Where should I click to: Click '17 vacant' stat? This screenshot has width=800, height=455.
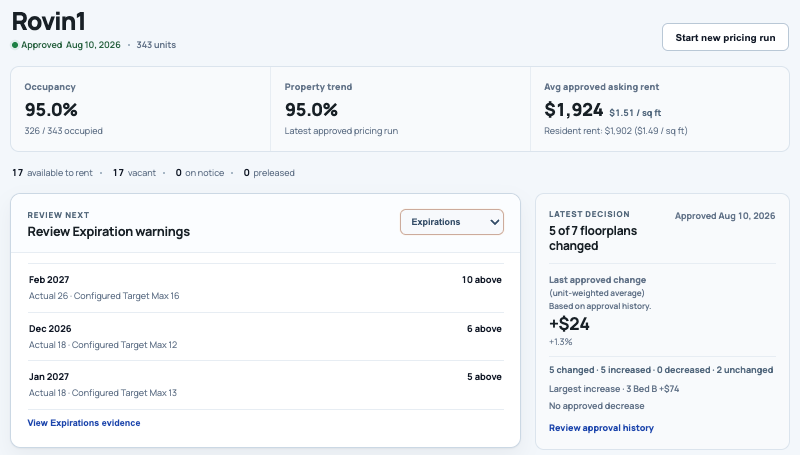pyautogui.click(x=134, y=173)
